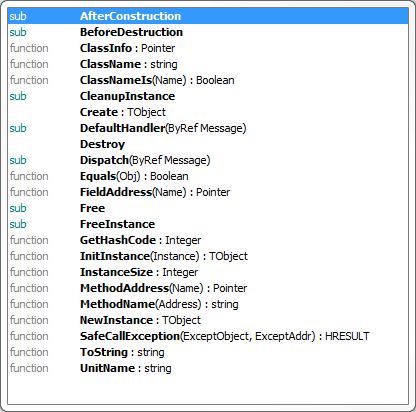The width and height of the screenshot is (416, 412).
Task: Choose SafeCallException function returning HRESULT
Action: click(208, 336)
